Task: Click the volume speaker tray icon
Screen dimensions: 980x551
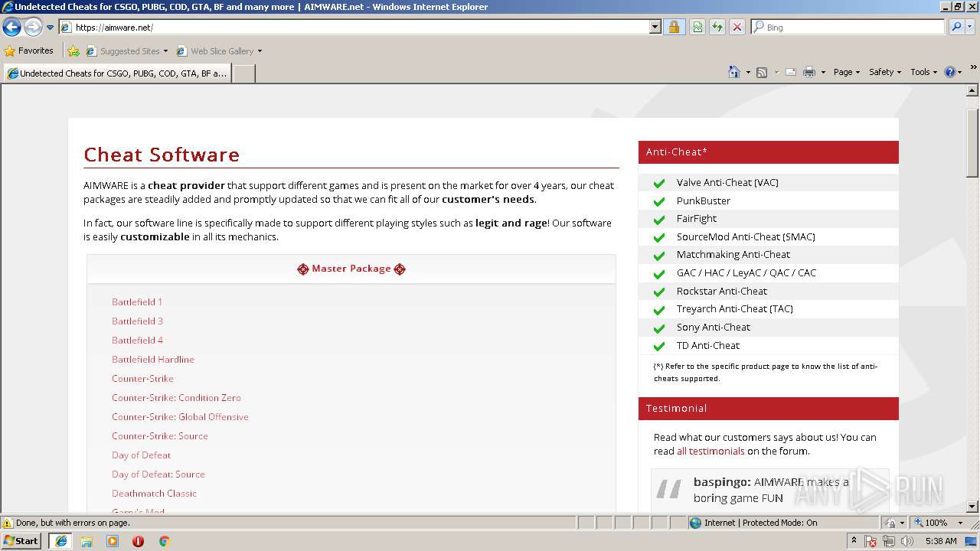Action: coord(907,541)
